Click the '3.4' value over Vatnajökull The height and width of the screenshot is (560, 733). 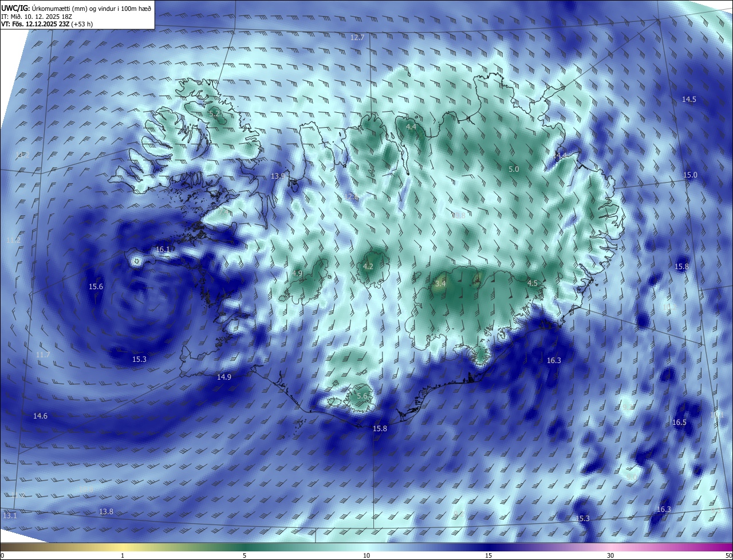(440, 284)
